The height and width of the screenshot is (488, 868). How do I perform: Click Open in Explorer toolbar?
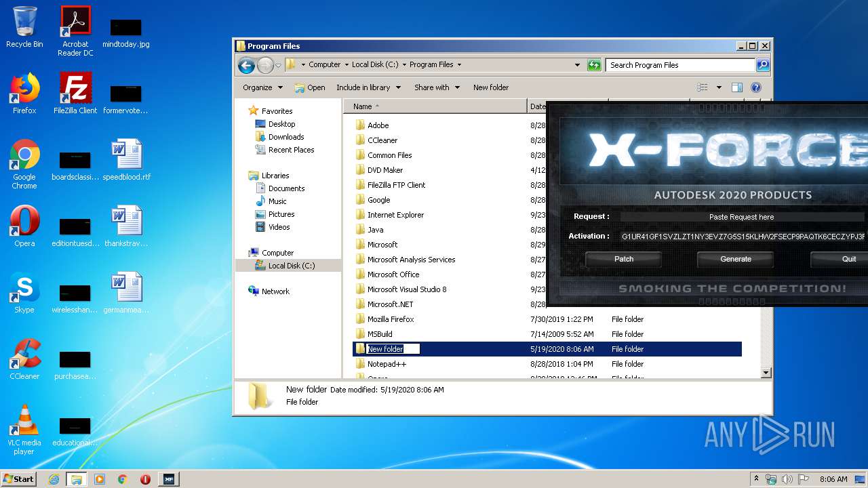310,87
